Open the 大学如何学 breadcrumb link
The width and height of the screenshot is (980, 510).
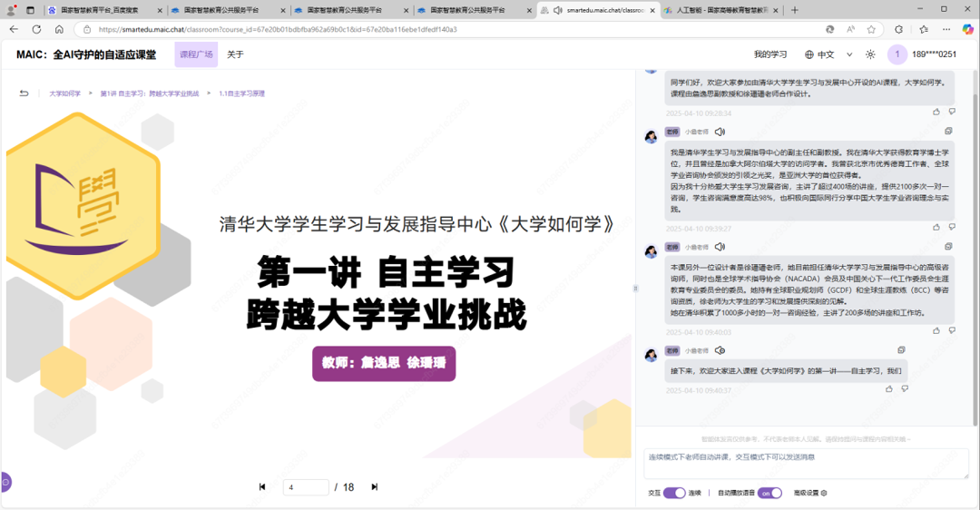click(x=65, y=93)
